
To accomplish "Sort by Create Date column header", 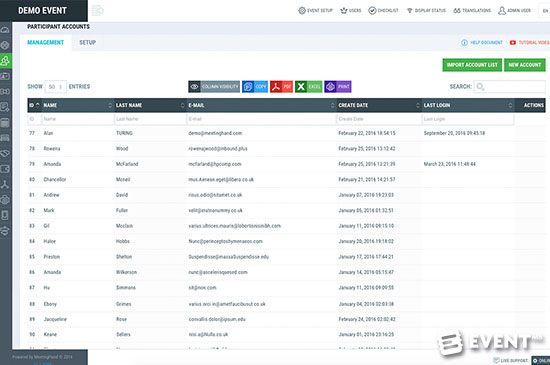I will [379, 105].
